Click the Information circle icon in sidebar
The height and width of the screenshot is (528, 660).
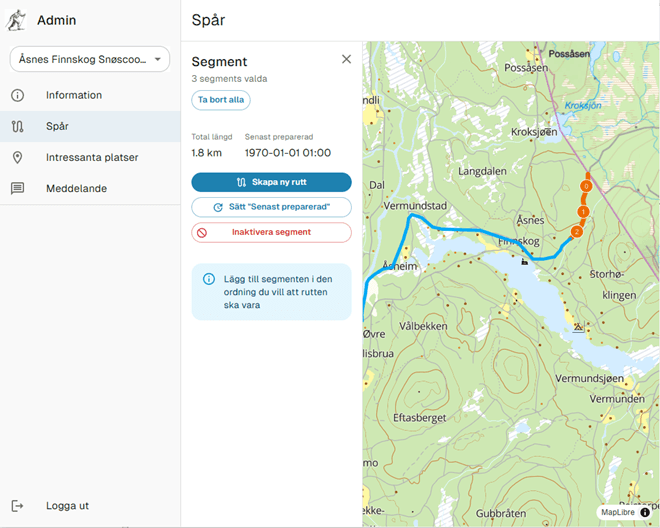pos(17,95)
